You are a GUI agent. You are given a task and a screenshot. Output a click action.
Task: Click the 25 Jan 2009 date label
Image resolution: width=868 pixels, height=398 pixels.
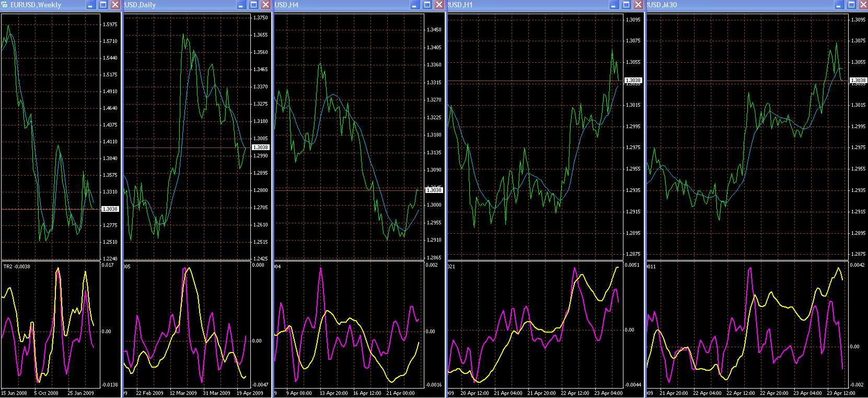[80, 393]
